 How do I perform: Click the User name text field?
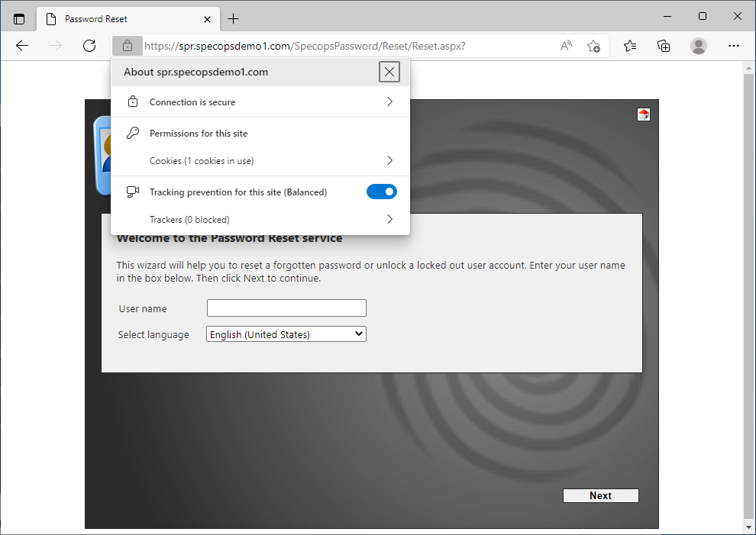pos(286,308)
